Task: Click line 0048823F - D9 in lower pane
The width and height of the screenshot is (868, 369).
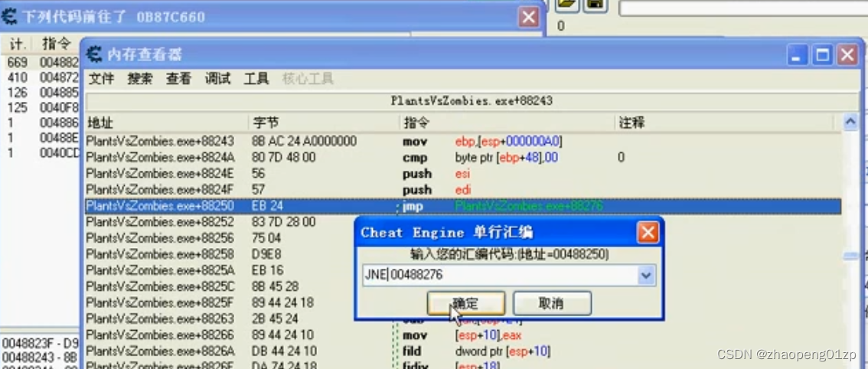Action: coord(41,344)
